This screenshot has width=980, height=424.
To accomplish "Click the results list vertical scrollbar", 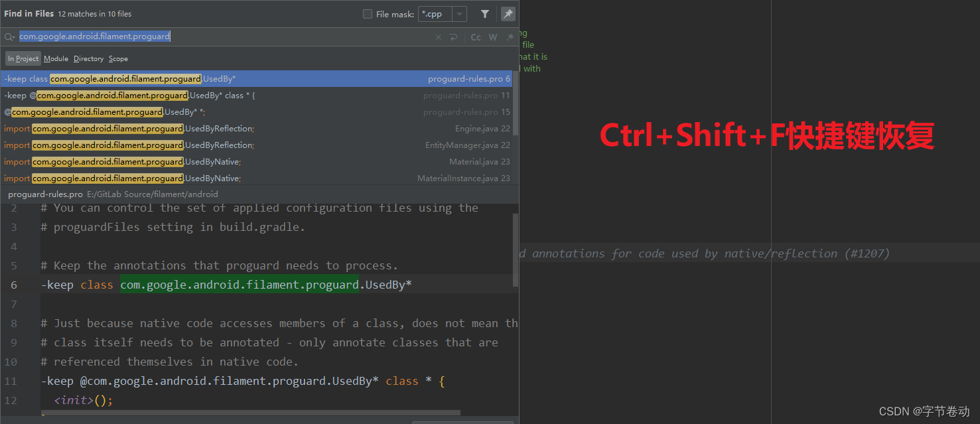I will coord(516,104).
